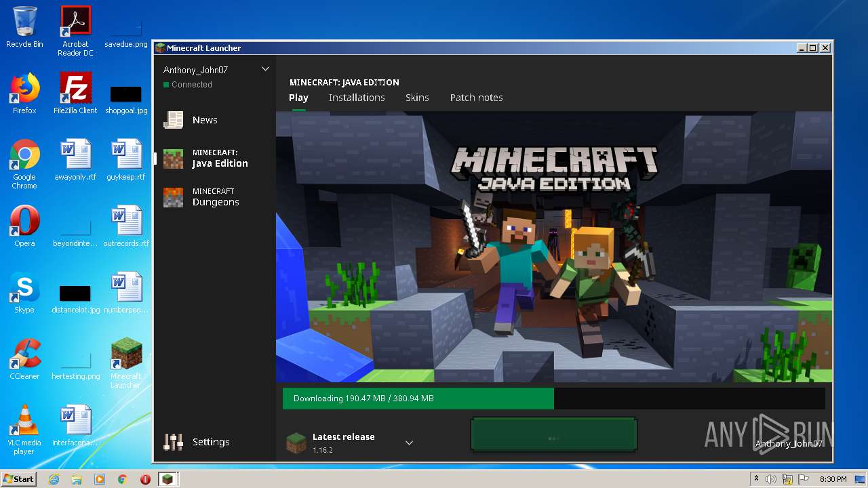Click Opera icon in taskbar
Screen dimensions: 868x488
pyautogui.click(x=145, y=479)
